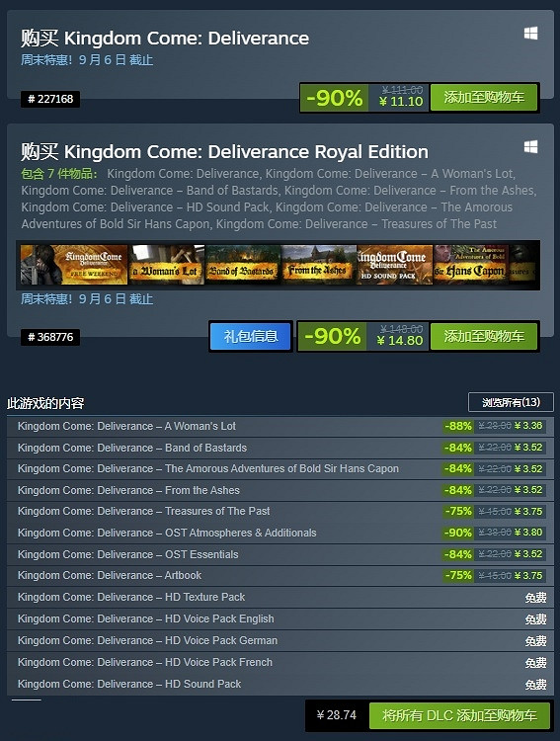Open the 礼包信息 bundle info button
The height and width of the screenshot is (741, 560).
[x=251, y=337]
